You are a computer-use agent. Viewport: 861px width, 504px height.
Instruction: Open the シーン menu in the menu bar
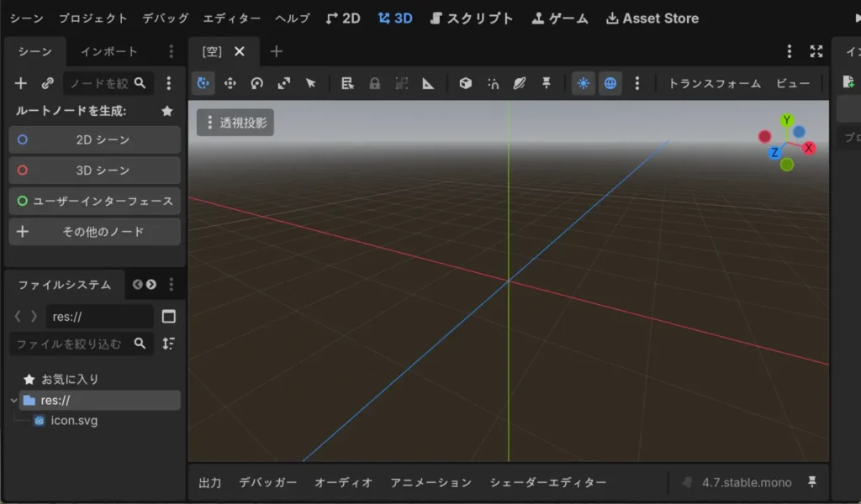[x=26, y=18]
